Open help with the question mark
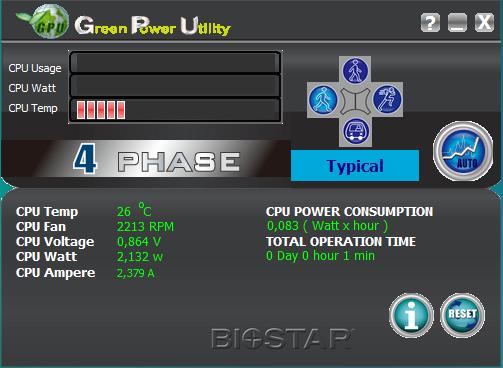Image resolution: width=503 pixels, height=368 pixels. click(430, 23)
